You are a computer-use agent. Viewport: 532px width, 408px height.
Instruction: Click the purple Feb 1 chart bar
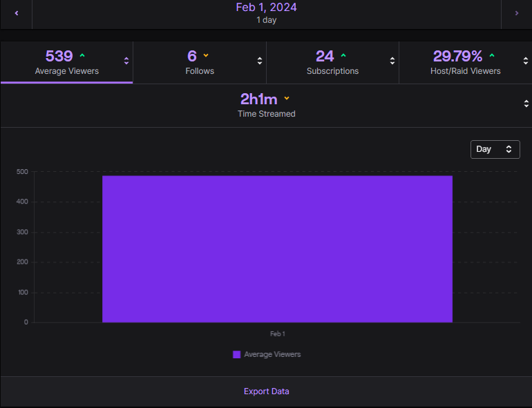[277, 249]
